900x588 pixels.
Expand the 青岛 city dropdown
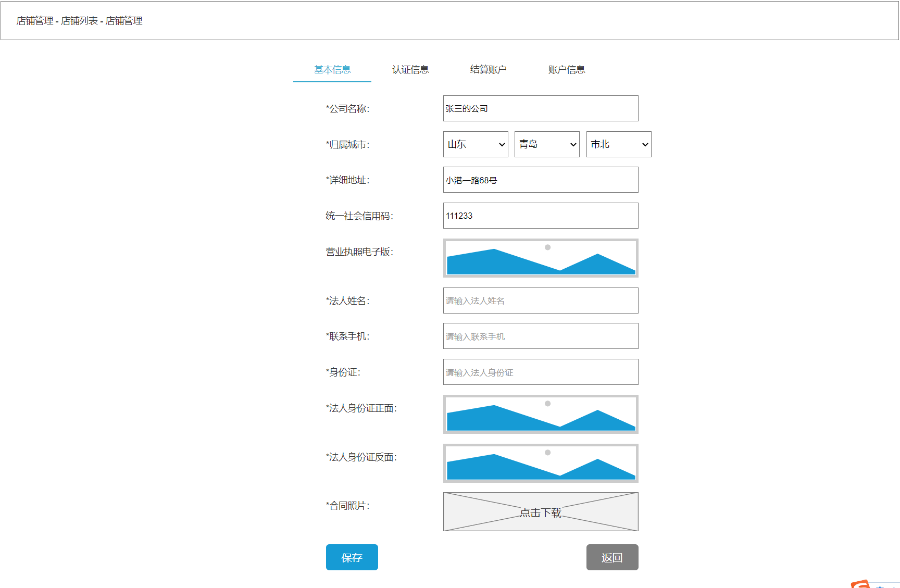click(547, 144)
